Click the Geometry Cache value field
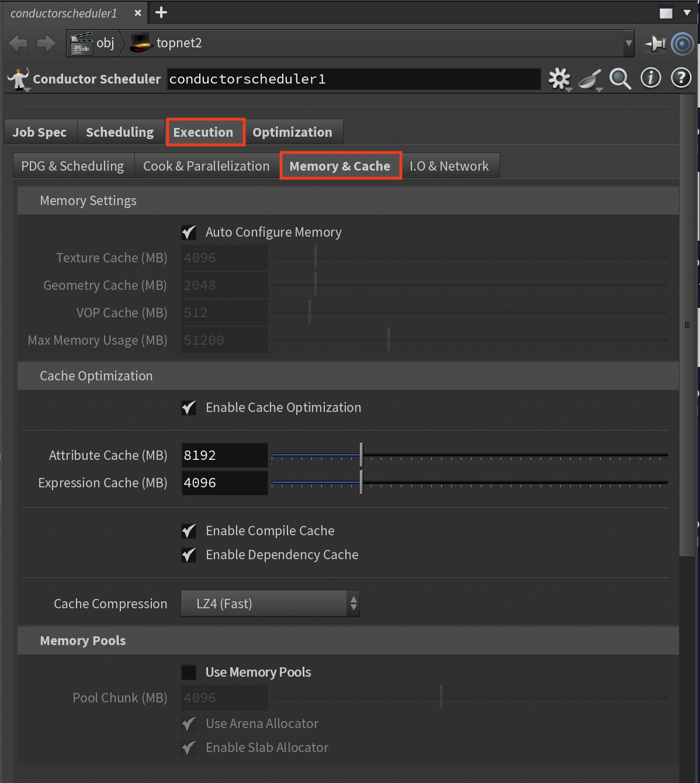 tap(224, 285)
